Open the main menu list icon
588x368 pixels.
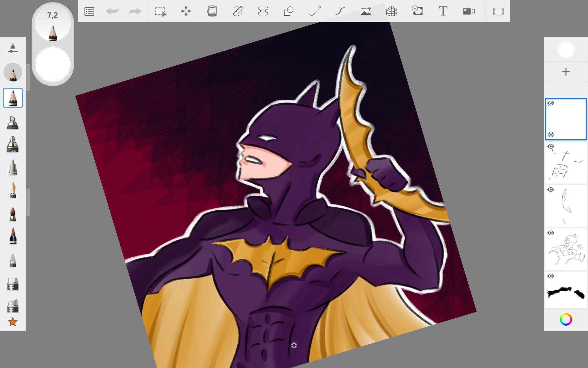tap(89, 12)
